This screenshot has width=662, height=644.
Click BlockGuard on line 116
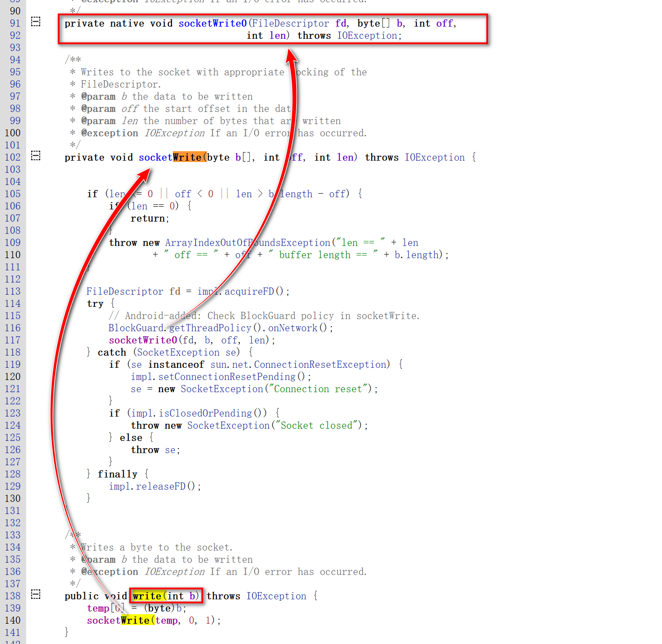(136, 328)
